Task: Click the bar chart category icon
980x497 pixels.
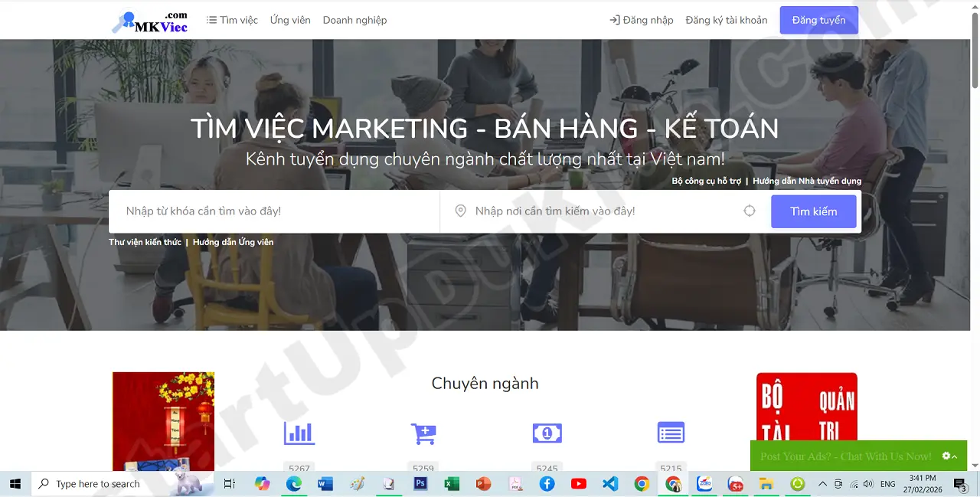Action: [x=299, y=433]
